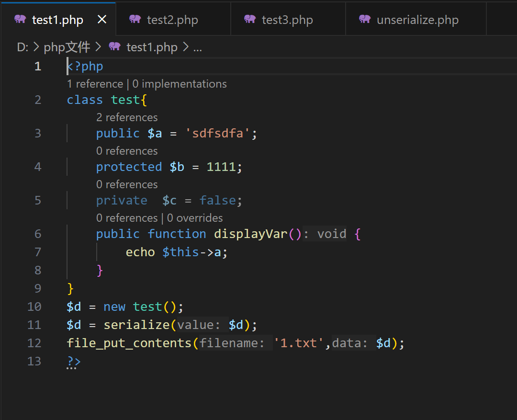Click '0 references' CodeLens above displayVar function
The image size is (517, 420).
127,218
